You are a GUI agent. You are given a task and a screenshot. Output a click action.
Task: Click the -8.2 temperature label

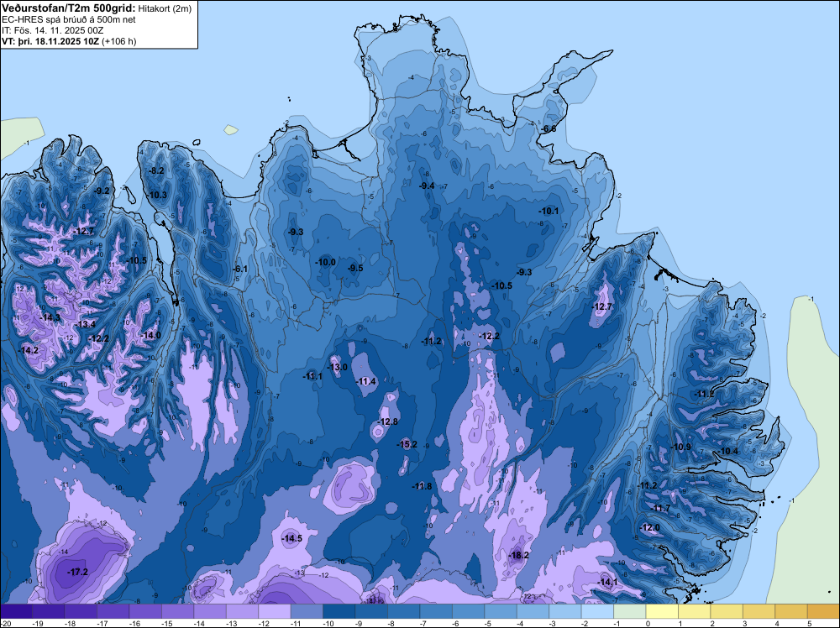(156, 170)
